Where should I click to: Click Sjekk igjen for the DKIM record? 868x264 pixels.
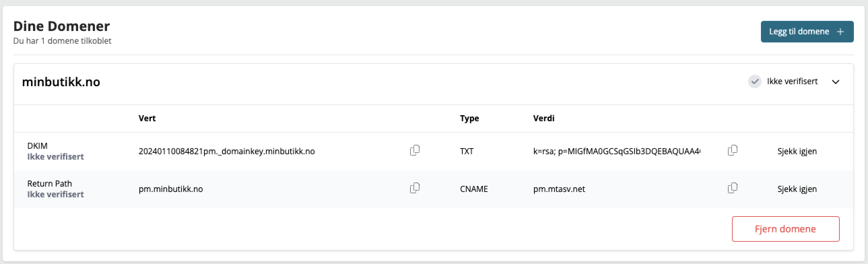click(x=797, y=152)
